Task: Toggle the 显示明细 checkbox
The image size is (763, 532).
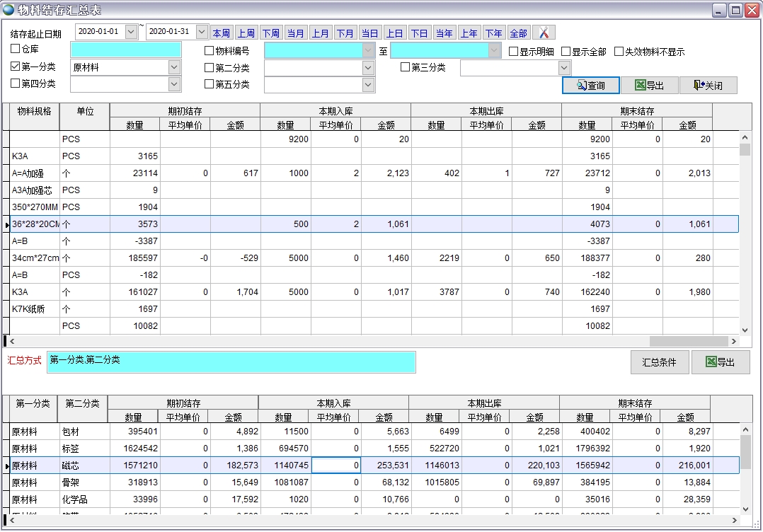Action: click(x=514, y=52)
